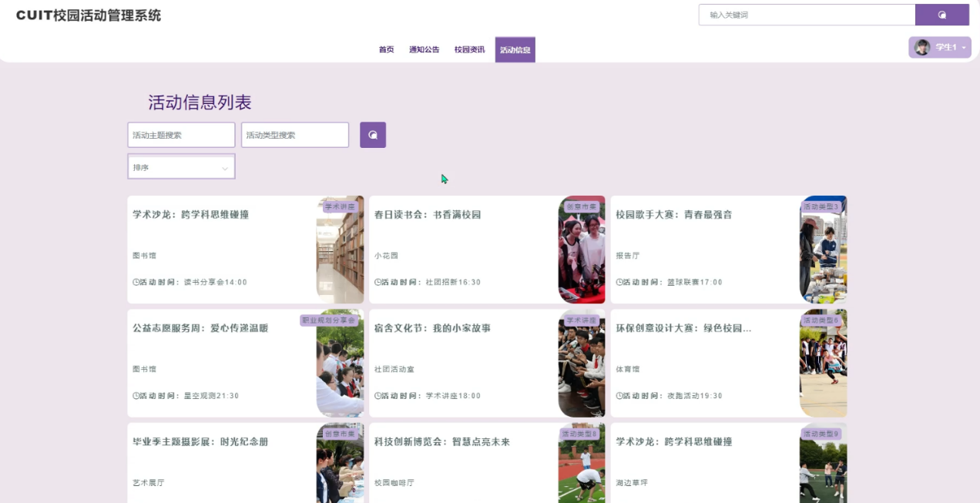This screenshot has height=503, width=980.
Task: Click the 社团活动室 location text
Action: 394,370
